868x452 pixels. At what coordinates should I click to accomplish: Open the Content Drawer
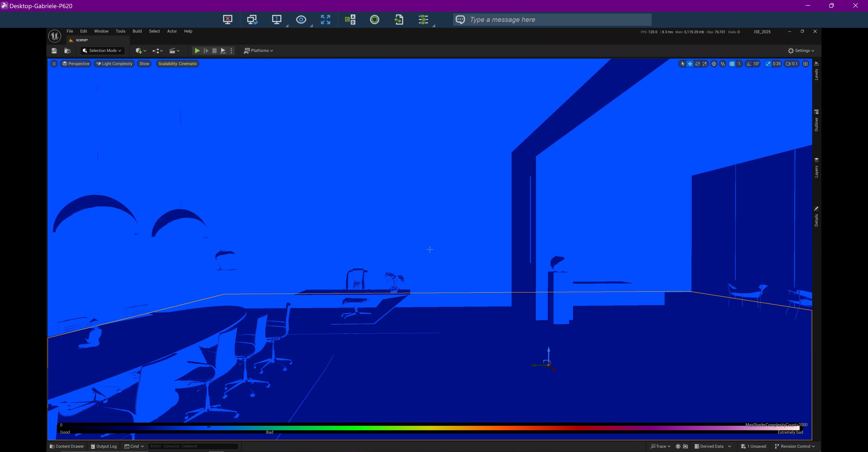pos(67,446)
